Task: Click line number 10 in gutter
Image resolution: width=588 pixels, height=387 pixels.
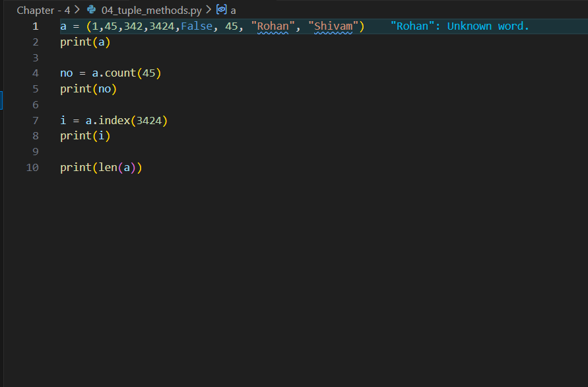Action: pos(32,167)
